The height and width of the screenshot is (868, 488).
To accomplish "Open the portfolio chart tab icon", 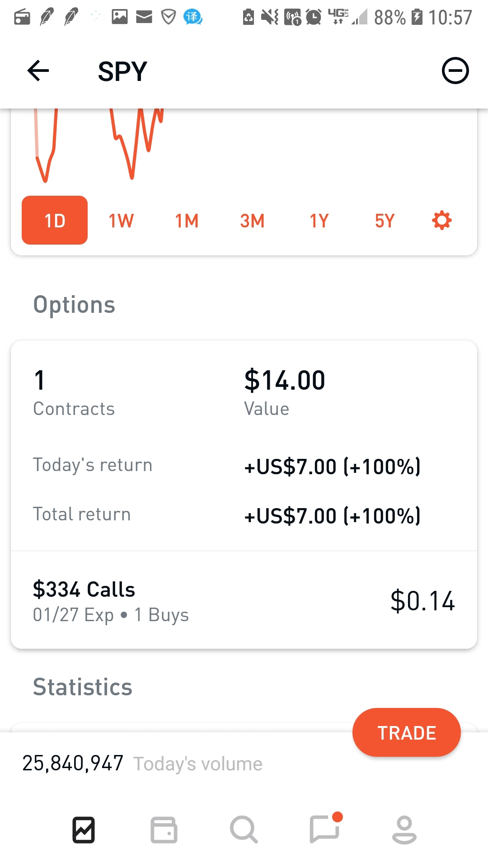I will [84, 830].
